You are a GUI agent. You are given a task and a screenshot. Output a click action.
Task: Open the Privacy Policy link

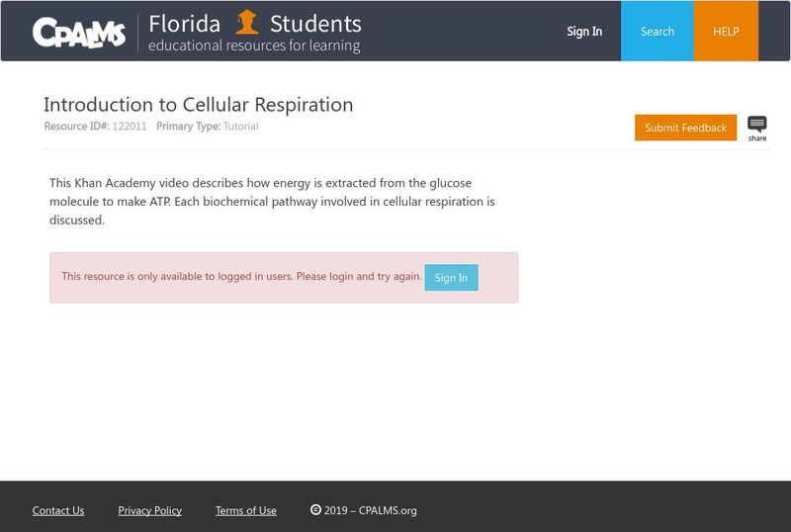click(150, 510)
